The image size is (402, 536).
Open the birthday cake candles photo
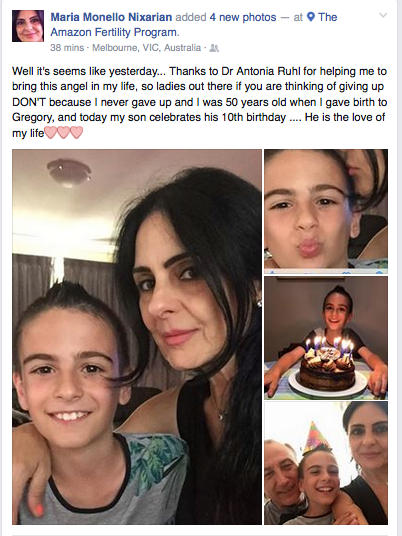[326, 338]
